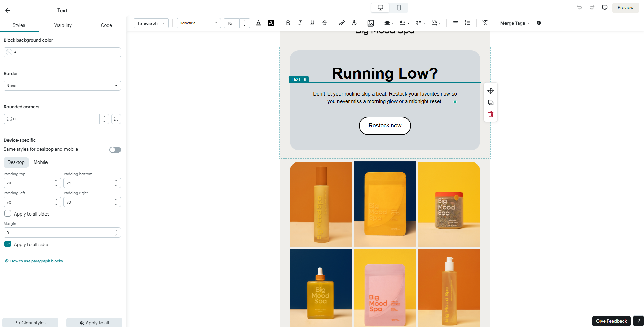The width and height of the screenshot is (644, 327).
Task: Increase the rounded corners value
Action: (x=104, y=117)
